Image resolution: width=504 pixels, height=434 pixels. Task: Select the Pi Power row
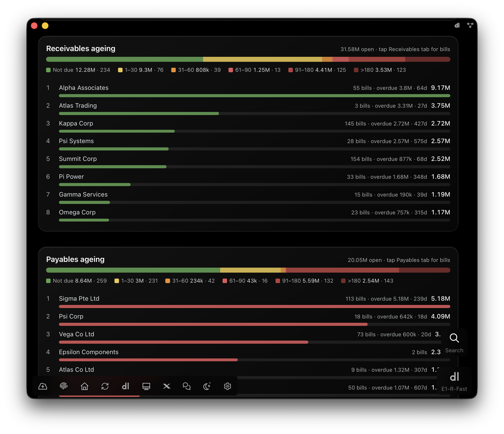(248, 179)
